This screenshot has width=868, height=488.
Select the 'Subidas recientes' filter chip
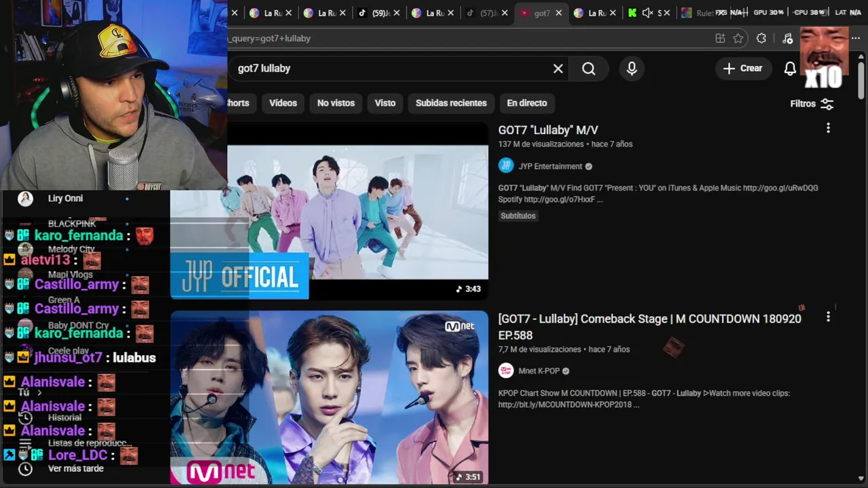click(x=451, y=103)
